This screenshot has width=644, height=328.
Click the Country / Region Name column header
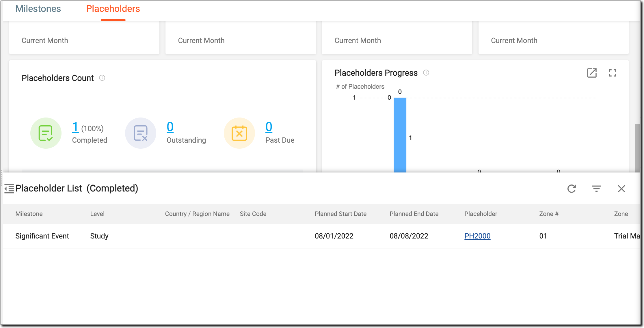coord(197,214)
